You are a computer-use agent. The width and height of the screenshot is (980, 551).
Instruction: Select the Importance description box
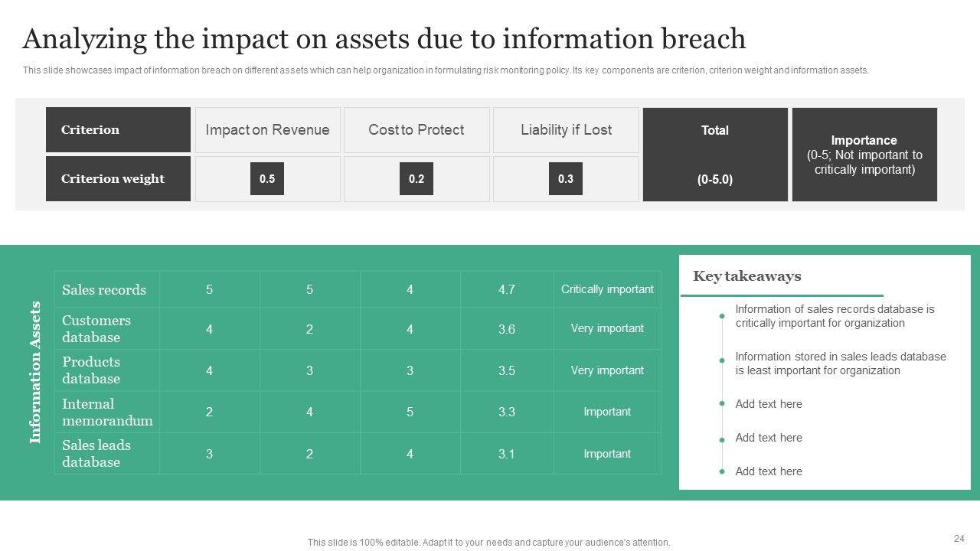pos(864,155)
